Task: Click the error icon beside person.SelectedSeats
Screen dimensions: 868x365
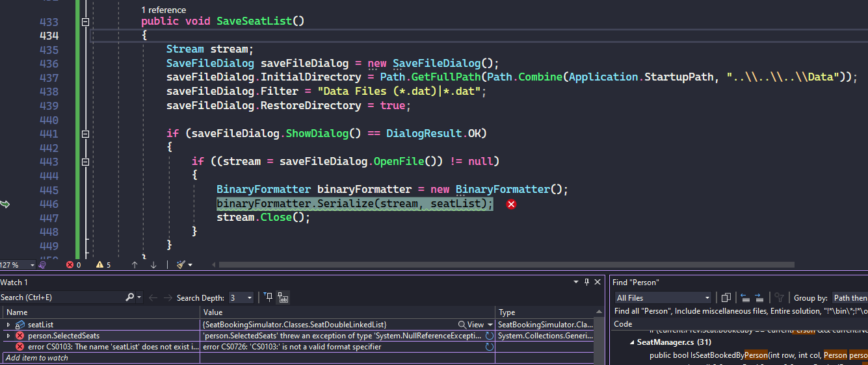Action: click(20, 336)
